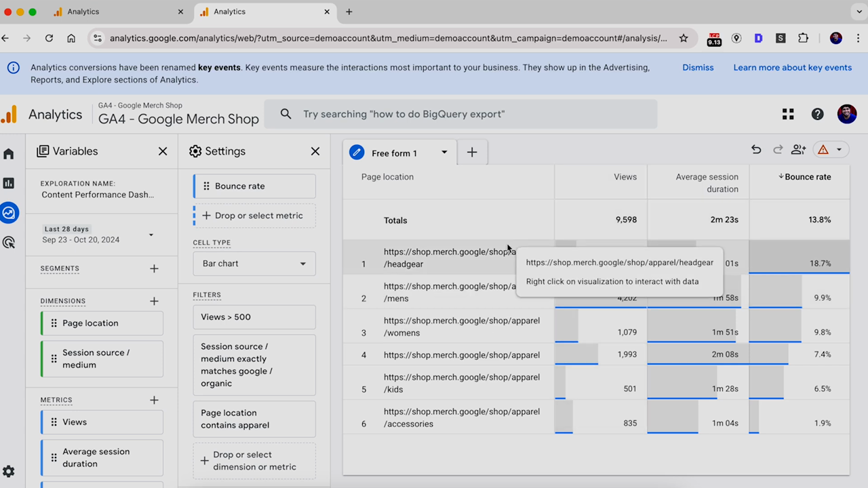Click the apparel/kids row URL

[x=462, y=384]
